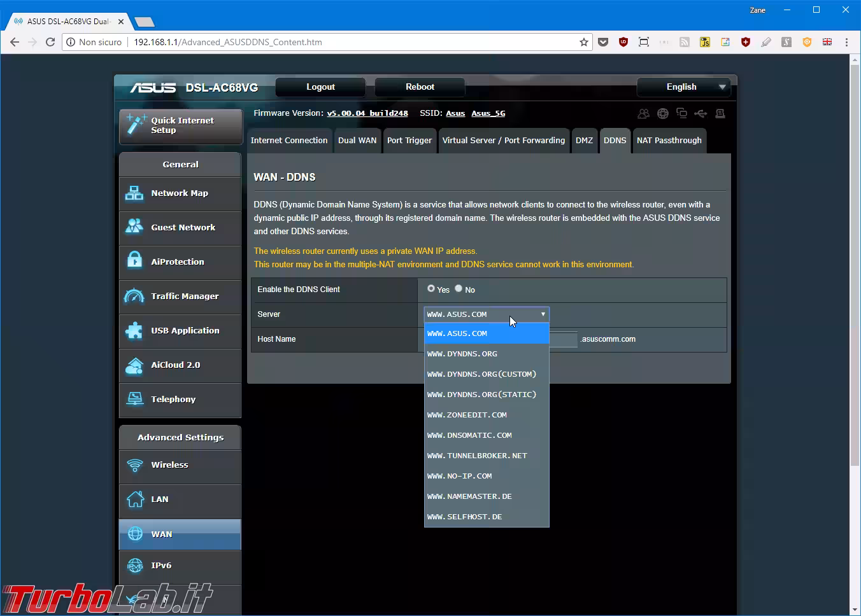
Task: Click the Network Map sidebar icon
Action: (x=134, y=193)
